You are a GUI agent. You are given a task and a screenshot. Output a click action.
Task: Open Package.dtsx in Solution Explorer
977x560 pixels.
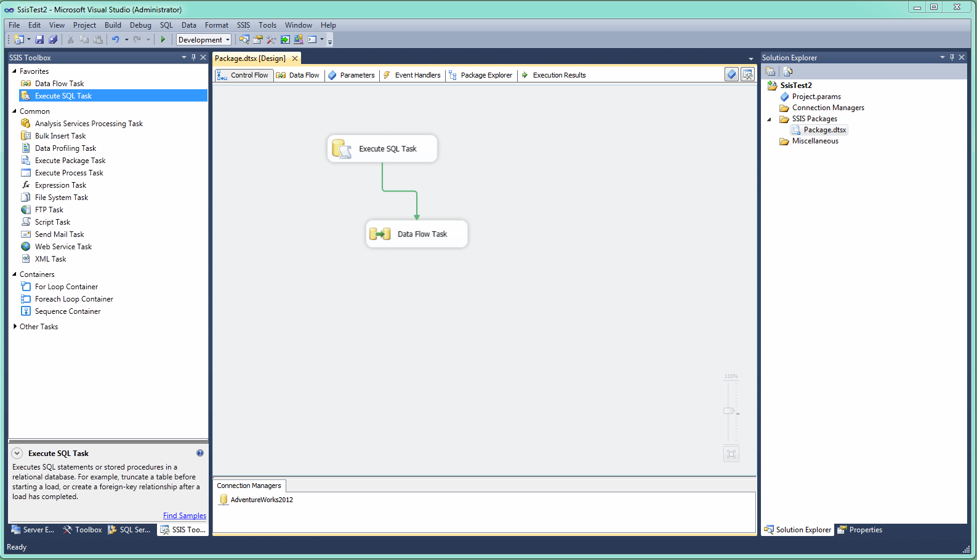click(819, 130)
